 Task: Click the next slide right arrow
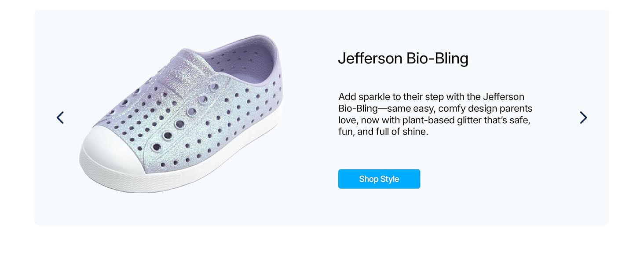pyautogui.click(x=583, y=117)
